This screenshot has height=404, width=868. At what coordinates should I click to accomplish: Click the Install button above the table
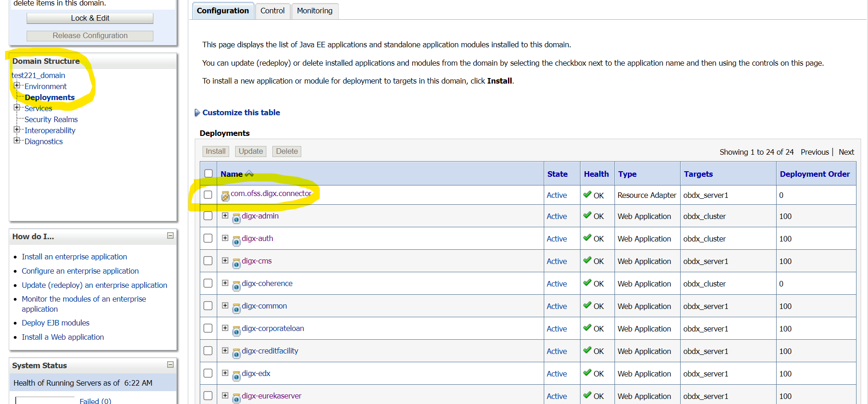215,151
